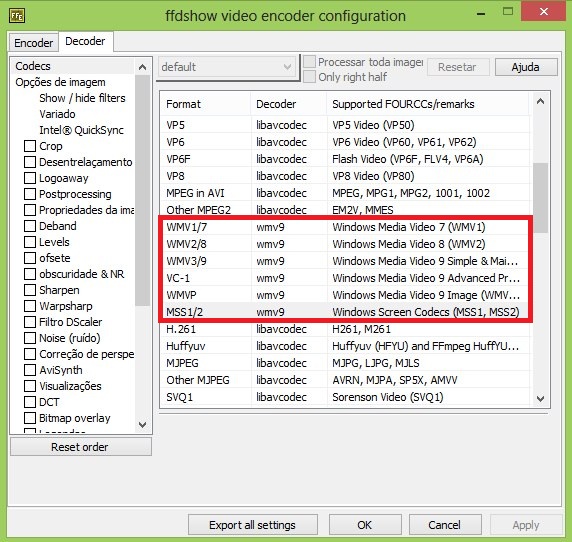Viewport: 572px width, 542px height.
Task: Open the default preset dropdown
Action: (x=227, y=67)
